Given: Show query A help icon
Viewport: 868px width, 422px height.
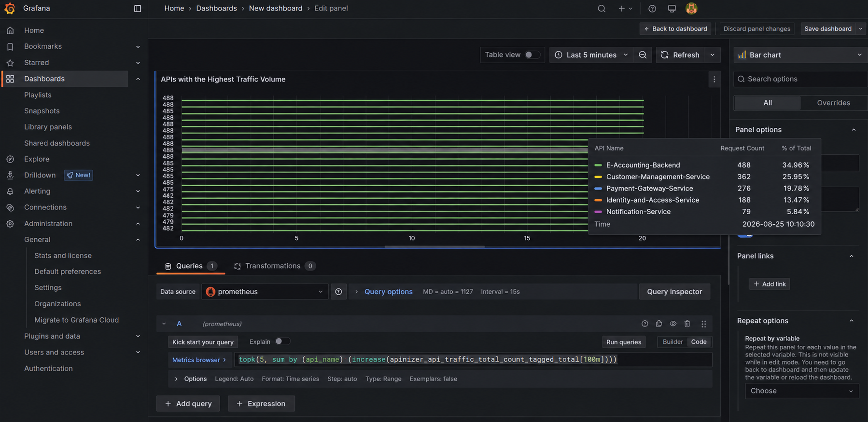Looking at the screenshot, I should click(644, 324).
